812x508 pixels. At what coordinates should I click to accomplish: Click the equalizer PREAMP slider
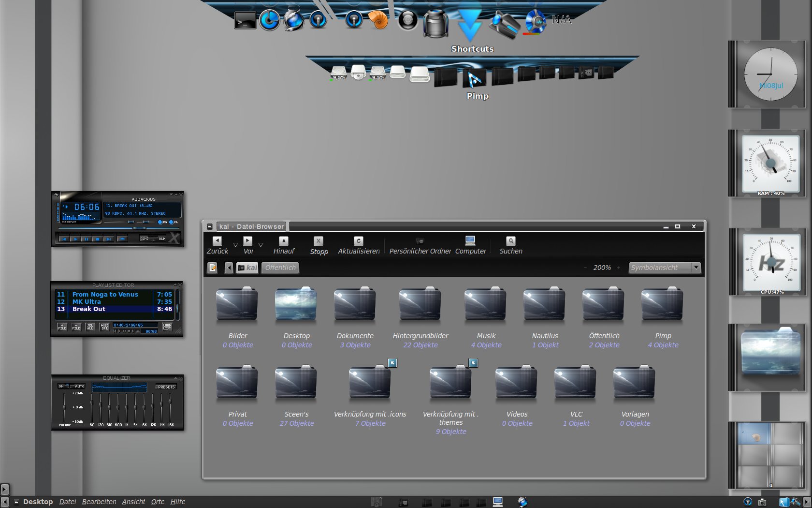(64, 407)
